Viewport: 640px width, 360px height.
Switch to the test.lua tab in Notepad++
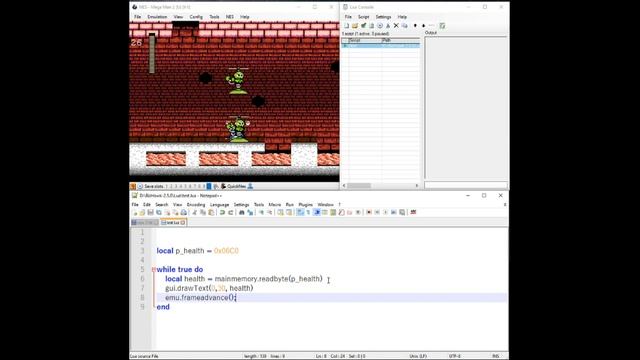click(173, 222)
